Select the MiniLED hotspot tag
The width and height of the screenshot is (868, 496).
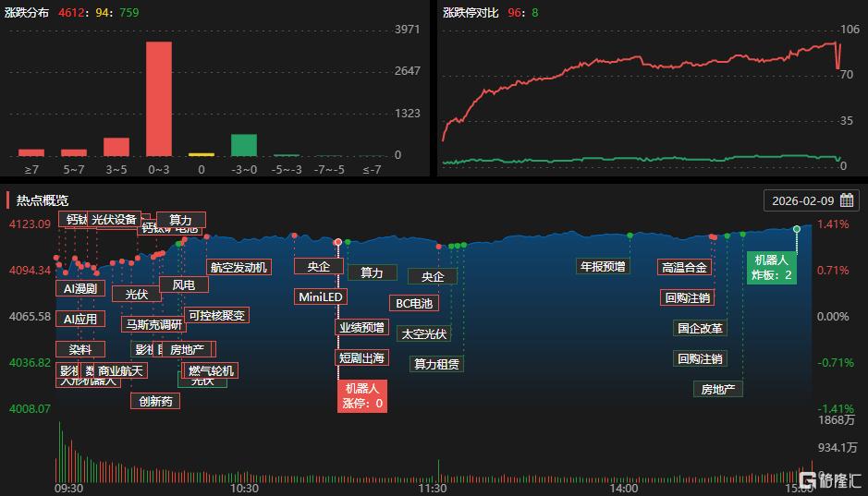pos(321,296)
